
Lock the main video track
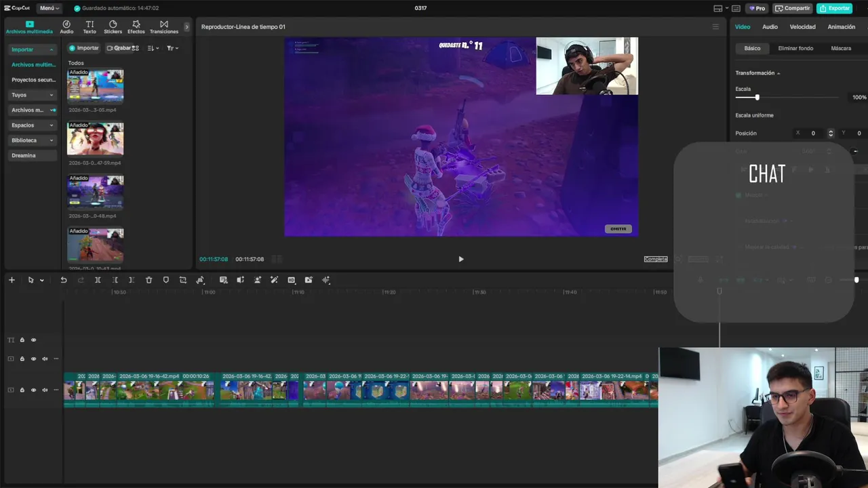point(22,390)
